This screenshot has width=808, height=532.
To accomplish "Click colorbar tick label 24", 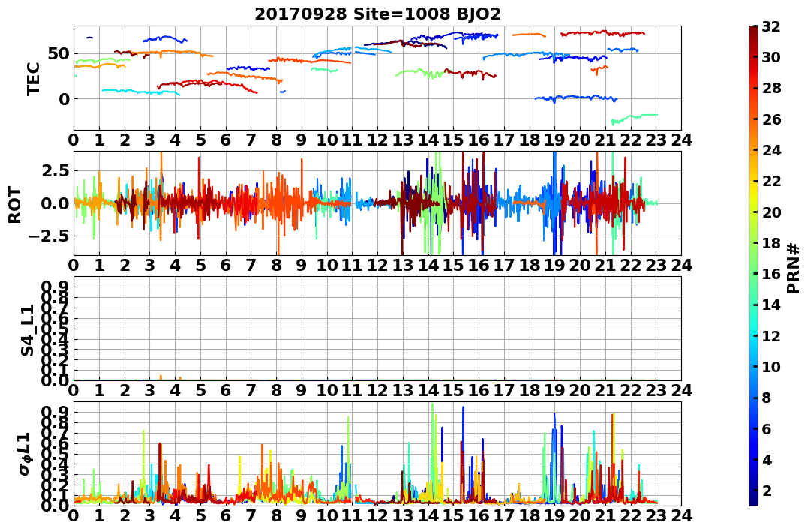I will pos(771,150).
